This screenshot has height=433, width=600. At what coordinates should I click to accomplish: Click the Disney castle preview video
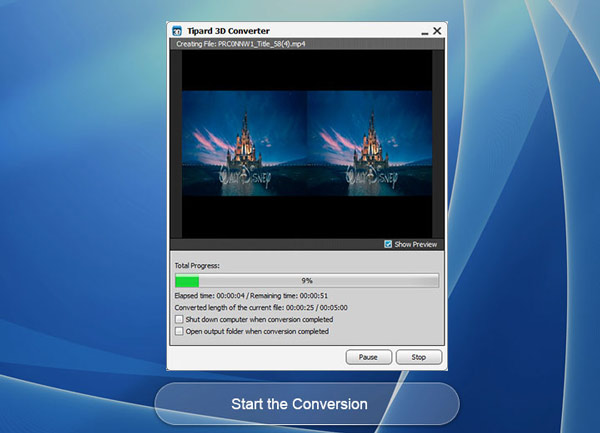tap(307, 143)
